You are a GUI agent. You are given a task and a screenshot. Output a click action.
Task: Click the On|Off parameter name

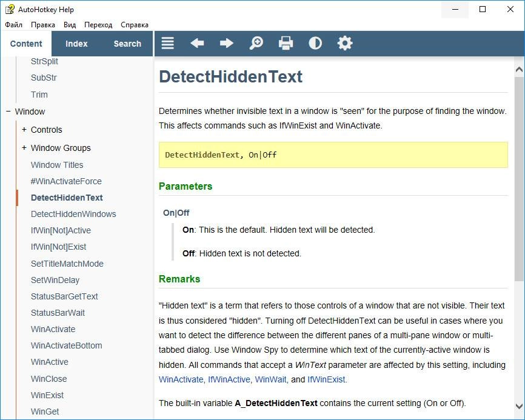point(176,213)
